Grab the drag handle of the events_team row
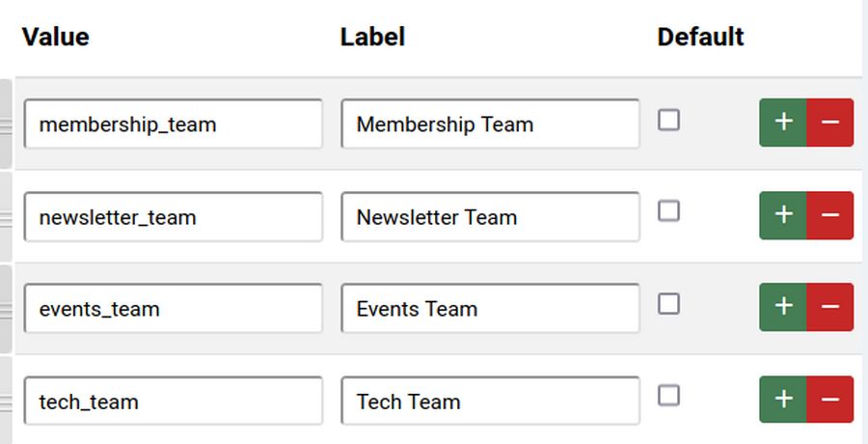868x444 pixels. point(6,309)
